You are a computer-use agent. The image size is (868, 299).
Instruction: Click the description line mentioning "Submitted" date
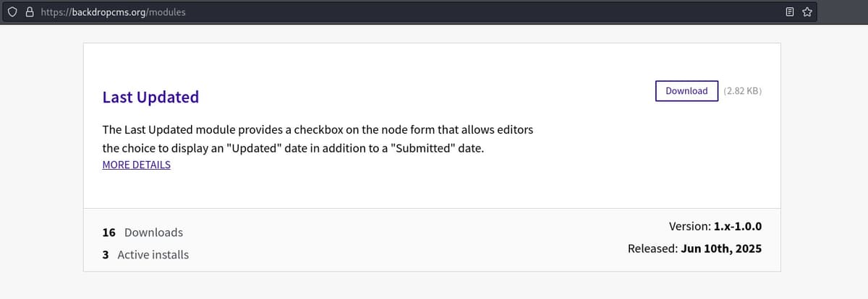point(293,148)
